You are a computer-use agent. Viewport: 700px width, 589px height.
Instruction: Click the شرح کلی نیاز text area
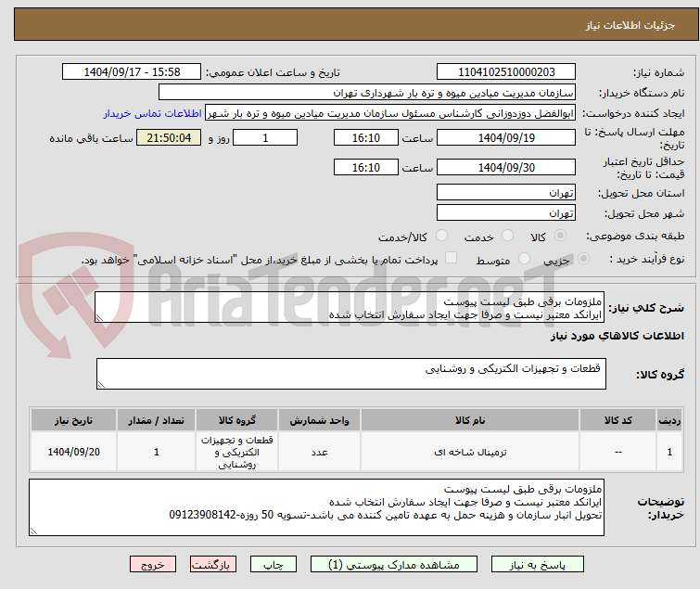tap(350, 307)
